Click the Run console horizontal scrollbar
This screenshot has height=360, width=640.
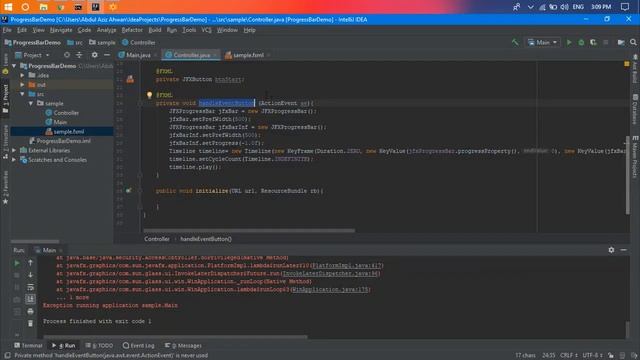[176, 337]
